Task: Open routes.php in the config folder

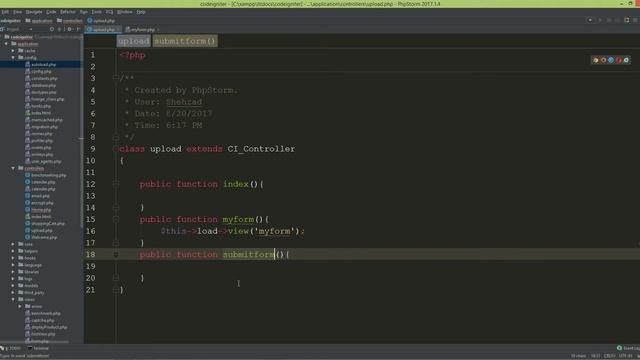Action: tap(41, 148)
